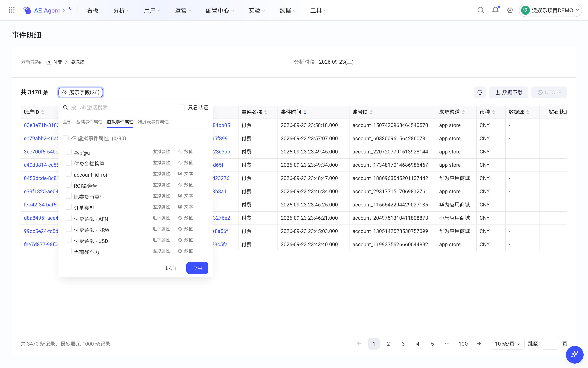Click the refresh data icon button
Screen dimensions: 588x368
[480, 93]
